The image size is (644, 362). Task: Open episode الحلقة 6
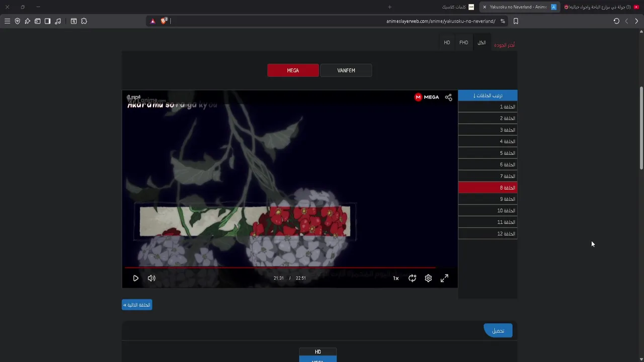pyautogui.click(x=488, y=164)
